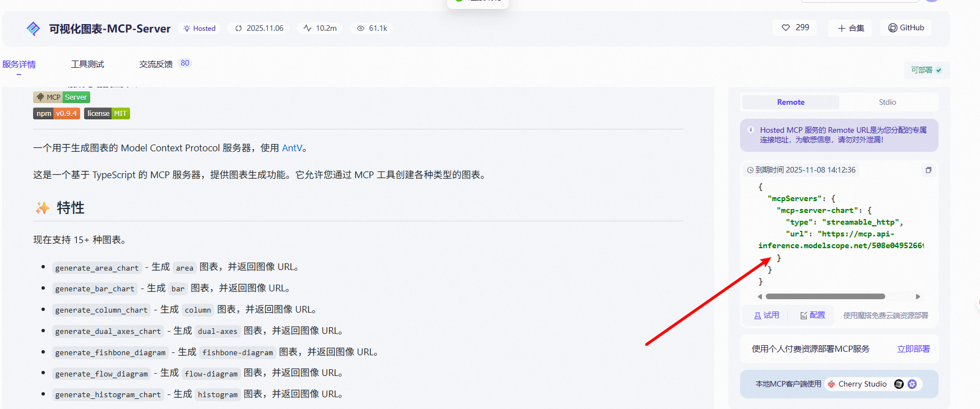The width and height of the screenshot is (980, 409).
Task: Click the 2025.11.06 update date badge
Action: 259,28
